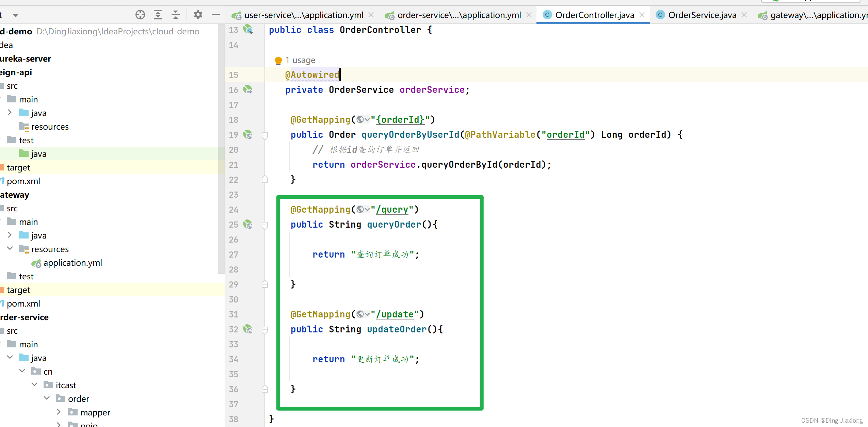Collapse the itcast package node
This screenshot has width=868, height=427.
34,384
